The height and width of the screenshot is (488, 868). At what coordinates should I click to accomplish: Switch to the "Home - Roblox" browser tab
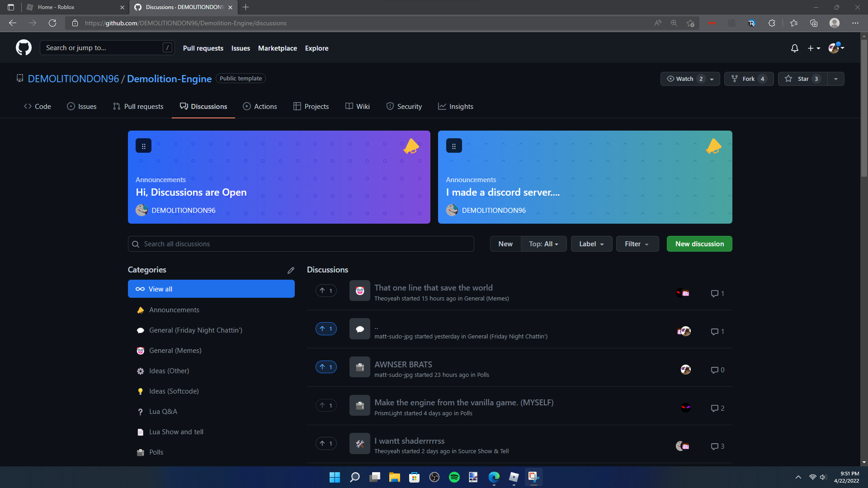(x=75, y=7)
